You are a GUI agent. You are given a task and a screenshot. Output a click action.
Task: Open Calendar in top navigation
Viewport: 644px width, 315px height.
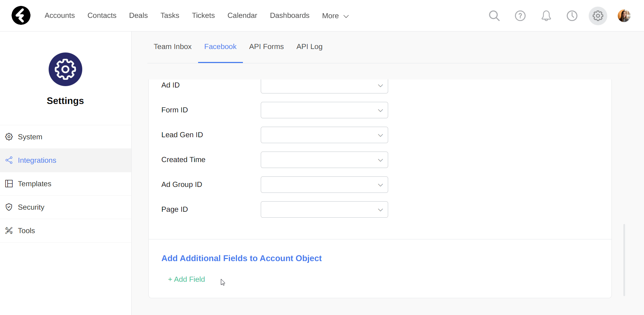(242, 15)
